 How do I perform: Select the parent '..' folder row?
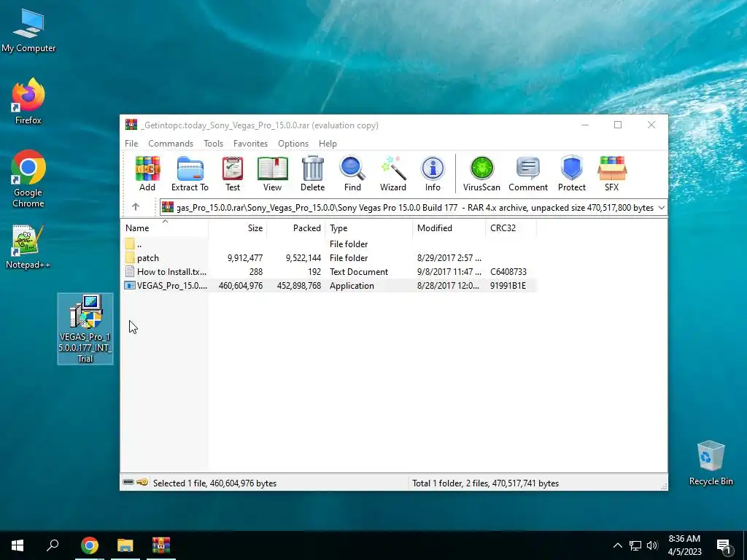click(x=329, y=244)
